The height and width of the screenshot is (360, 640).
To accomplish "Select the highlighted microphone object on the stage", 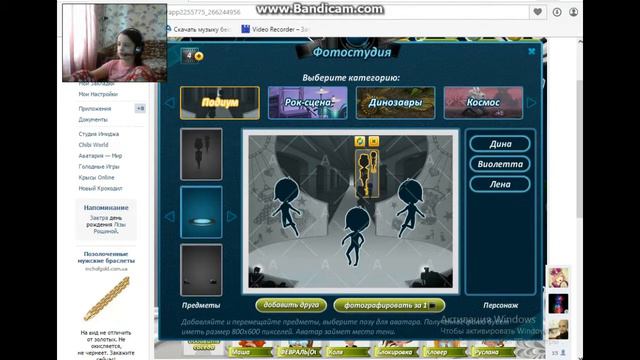I will point(367,174).
